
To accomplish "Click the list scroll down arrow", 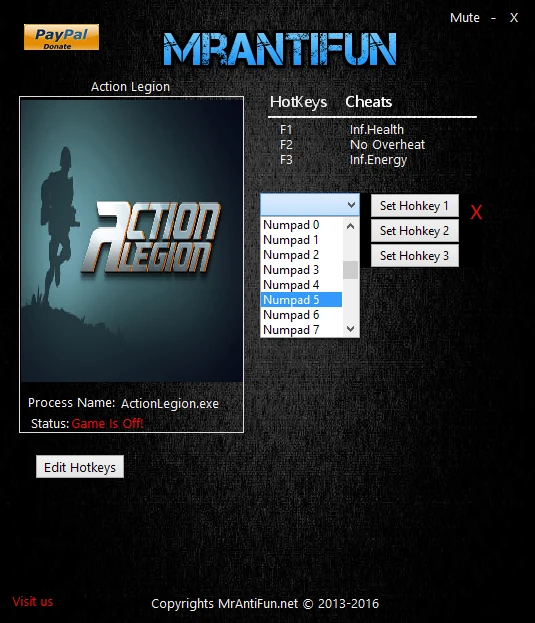I will [x=350, y=329].
